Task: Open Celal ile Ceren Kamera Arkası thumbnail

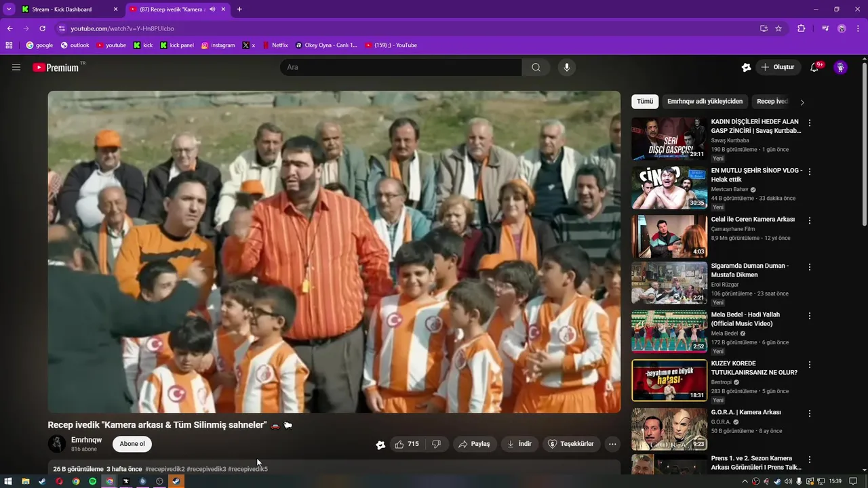Action: 669,237
